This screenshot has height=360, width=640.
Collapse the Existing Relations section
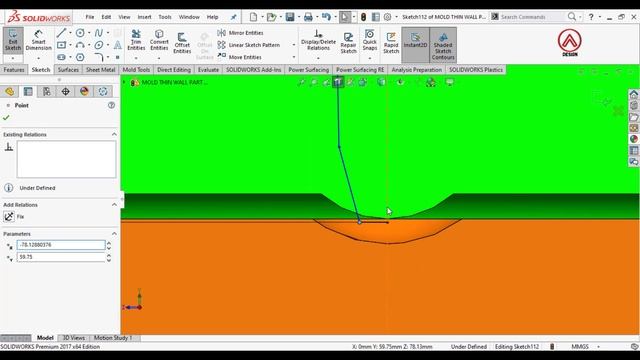click(x=114, y=134)
